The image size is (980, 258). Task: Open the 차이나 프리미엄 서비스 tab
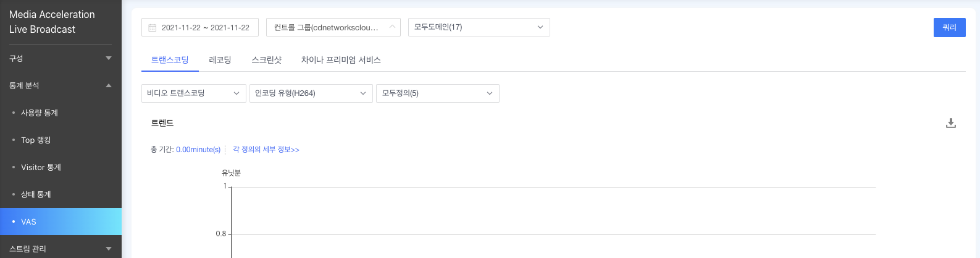(x=341, y=60)
